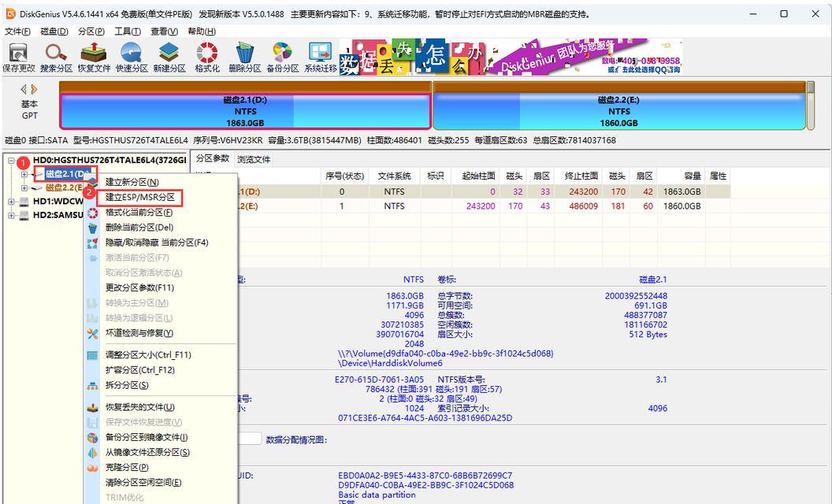Open the 帮助(H) menu
This screenshot has width=832, height=504.
pos(202,31)
